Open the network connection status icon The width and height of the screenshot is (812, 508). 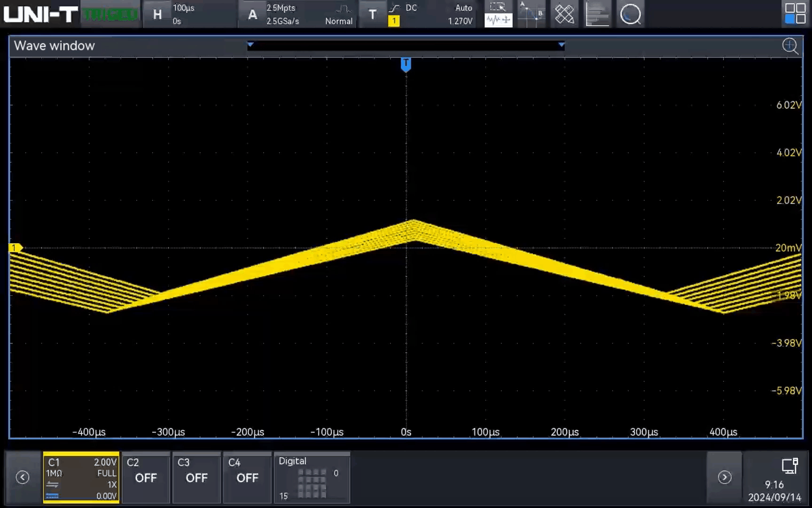point(789,466)
